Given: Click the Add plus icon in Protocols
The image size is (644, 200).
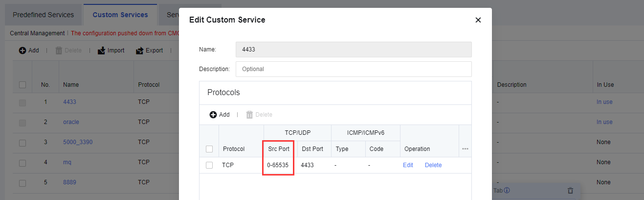Looking at the screenshot, I should pos(213,115).
